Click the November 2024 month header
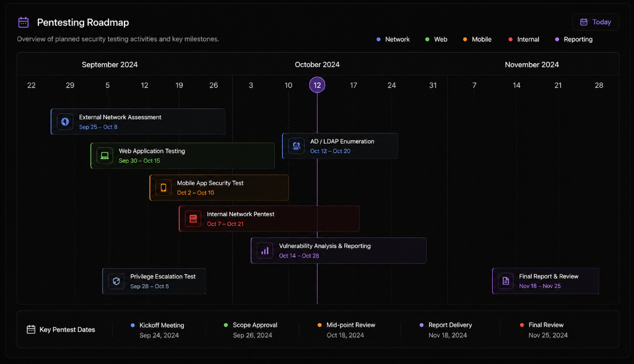Screen dimensions: 634x364 (532, 65)
